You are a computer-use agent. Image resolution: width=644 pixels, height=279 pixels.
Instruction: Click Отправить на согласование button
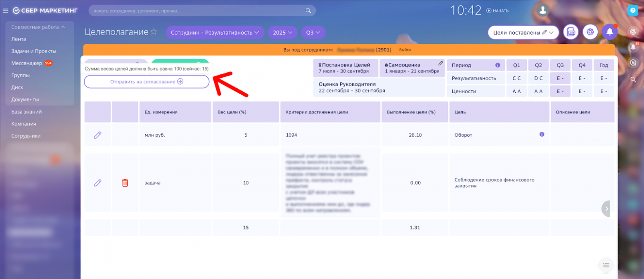[x=147, y=82]
